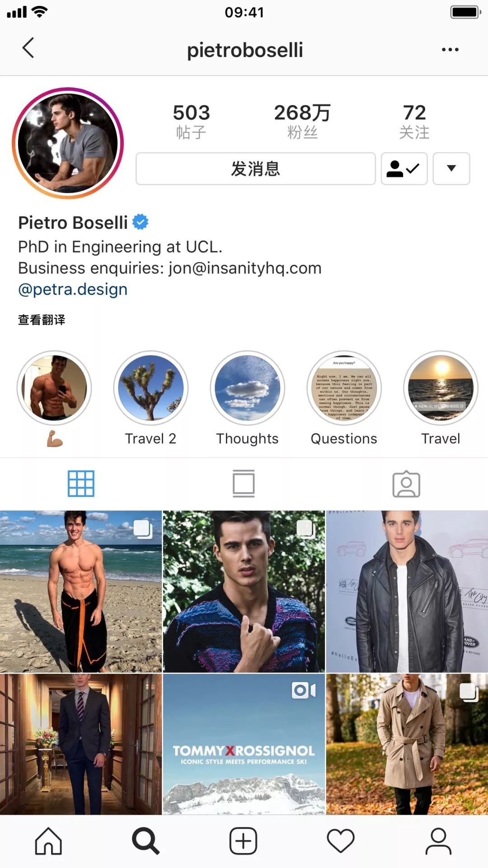Switch to the single-column feed view
Image resolution: width=488 pixels, height=868 pixels.
244,484
